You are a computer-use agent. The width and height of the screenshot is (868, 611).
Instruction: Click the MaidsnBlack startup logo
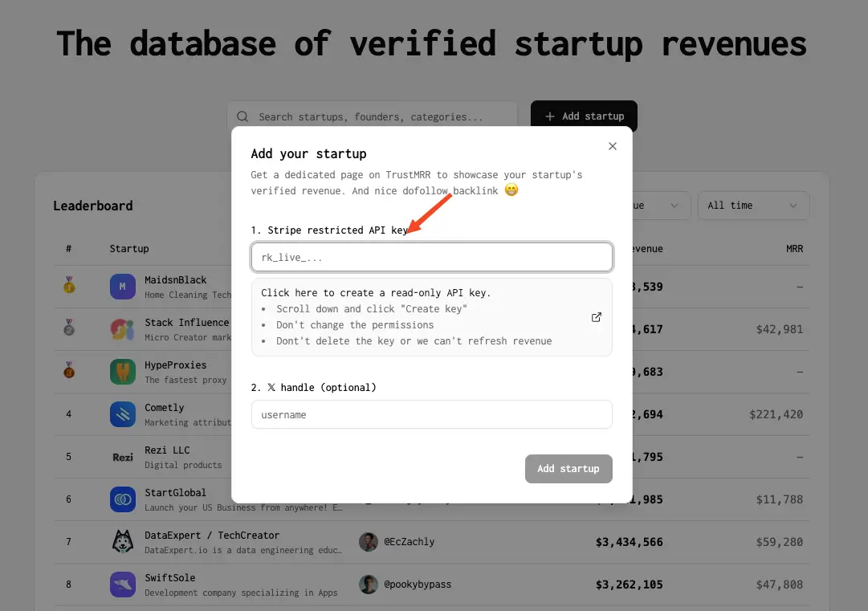[122, 286]
